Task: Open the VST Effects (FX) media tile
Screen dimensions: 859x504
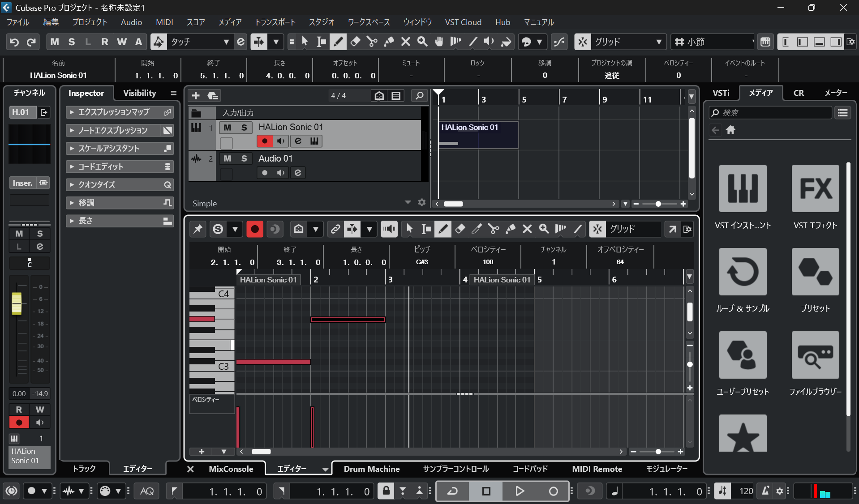Action: click(x=815, y=188)
